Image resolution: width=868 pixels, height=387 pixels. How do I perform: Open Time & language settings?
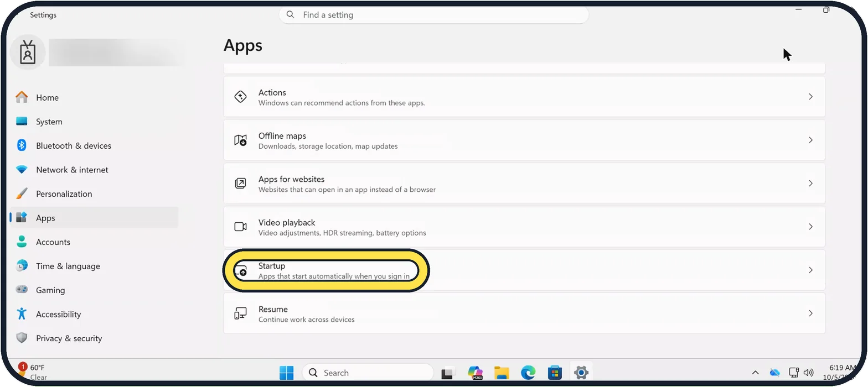click(x=94, y=266)
